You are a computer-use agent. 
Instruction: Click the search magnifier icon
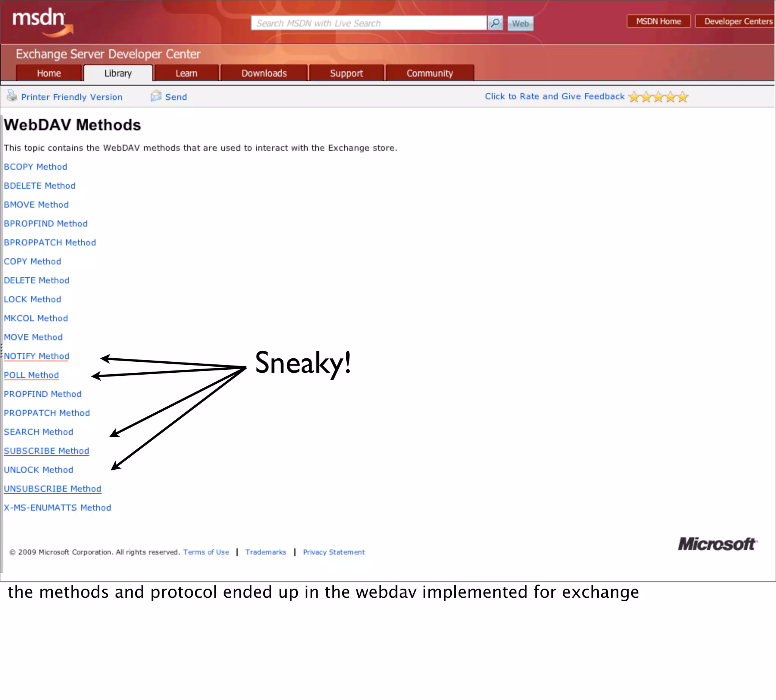[x=495, y=23]
